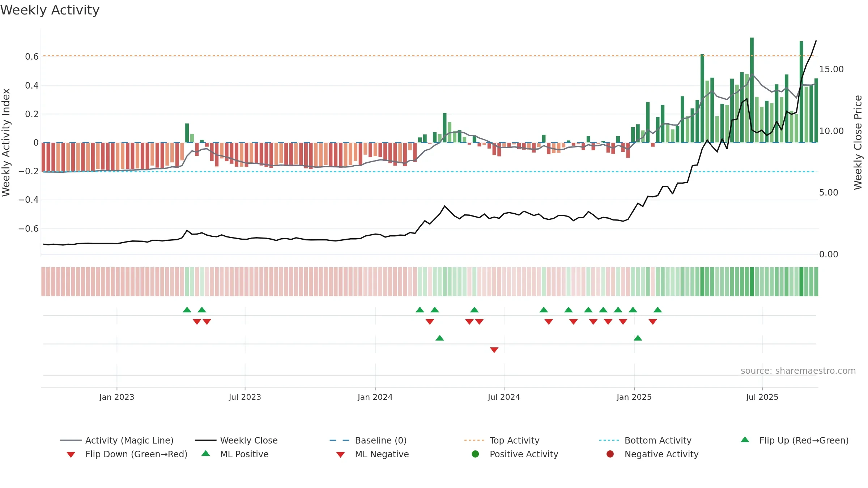The image size is (868, 488).
Task: Toggle the Bottom Activity legend entry
Action: pos(645,440)
